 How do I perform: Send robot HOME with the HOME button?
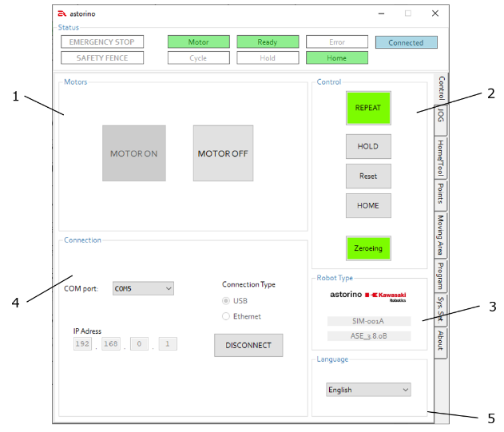click(368, 206)
